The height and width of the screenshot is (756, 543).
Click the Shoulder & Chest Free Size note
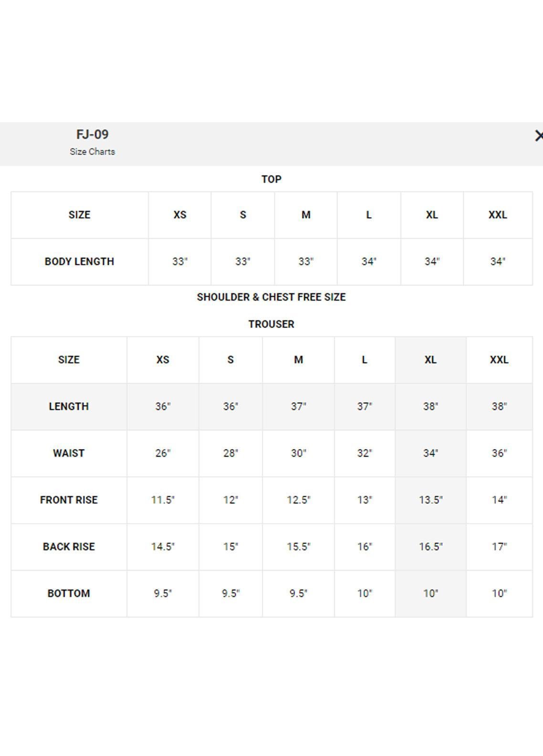[271, 297]
